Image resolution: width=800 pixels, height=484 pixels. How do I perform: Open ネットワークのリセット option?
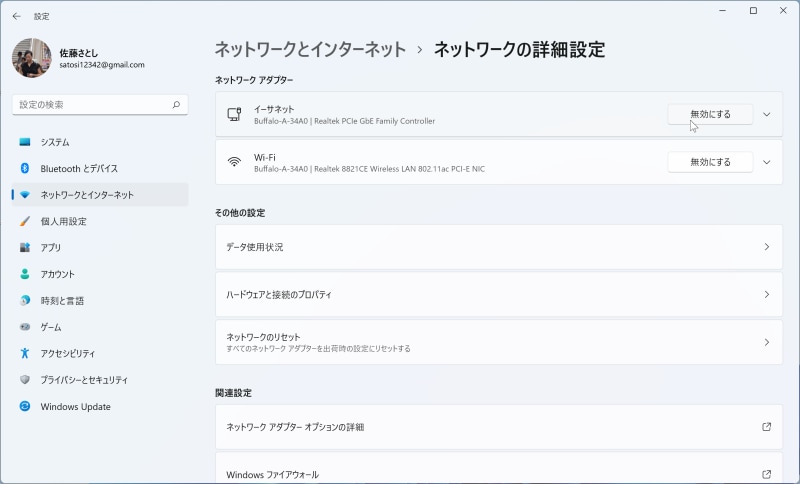tap(498, 342)
